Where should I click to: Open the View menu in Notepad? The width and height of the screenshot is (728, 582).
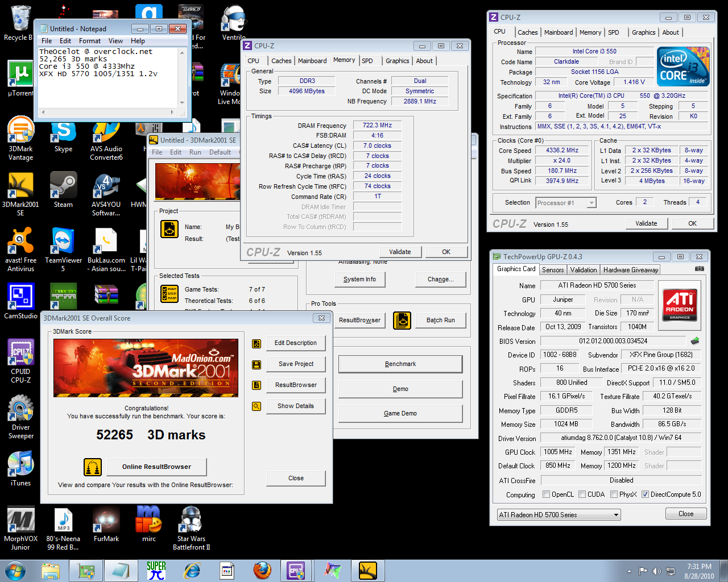click(115, 41)
